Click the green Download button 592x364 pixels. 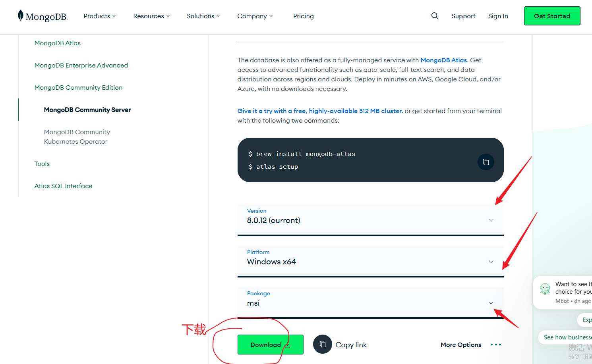(x=271, y=345)
